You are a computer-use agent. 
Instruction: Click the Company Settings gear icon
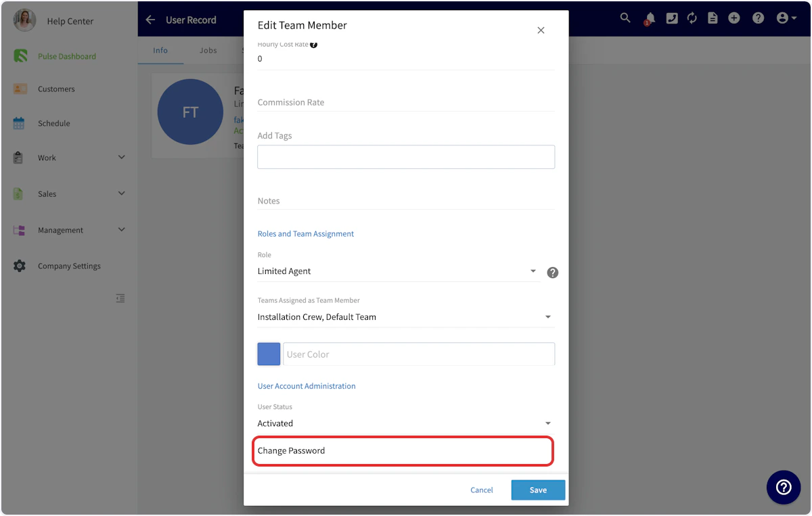coord(20,266)
